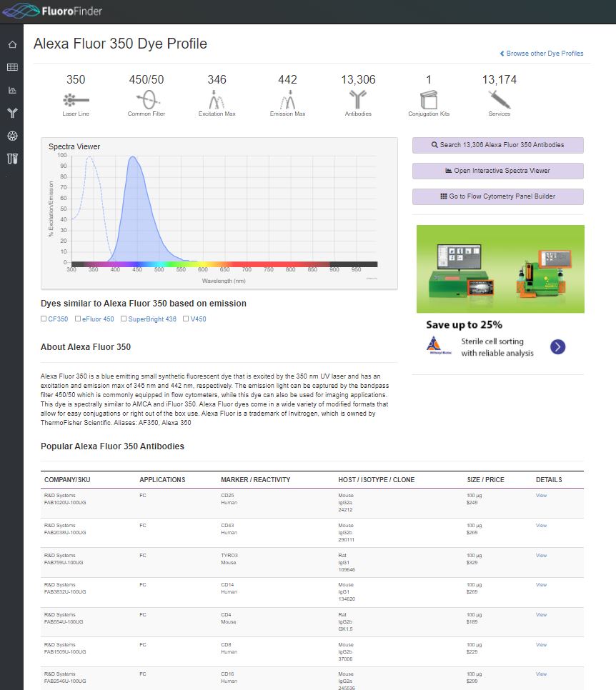Go to Flow Cytometry Panel Builder
Image resolution: width=616 pixels, height=690 pixels.
click(x=497, y=196)
